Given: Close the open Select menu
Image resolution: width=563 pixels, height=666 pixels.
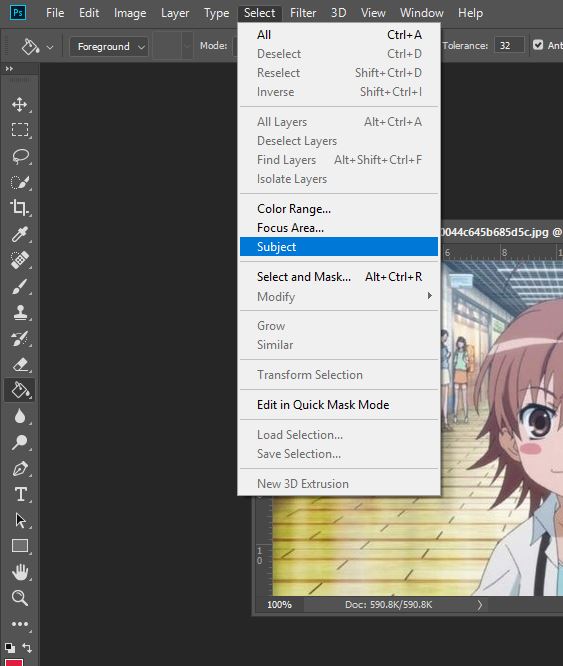Looking at the screenshot, I should (259, 13).
